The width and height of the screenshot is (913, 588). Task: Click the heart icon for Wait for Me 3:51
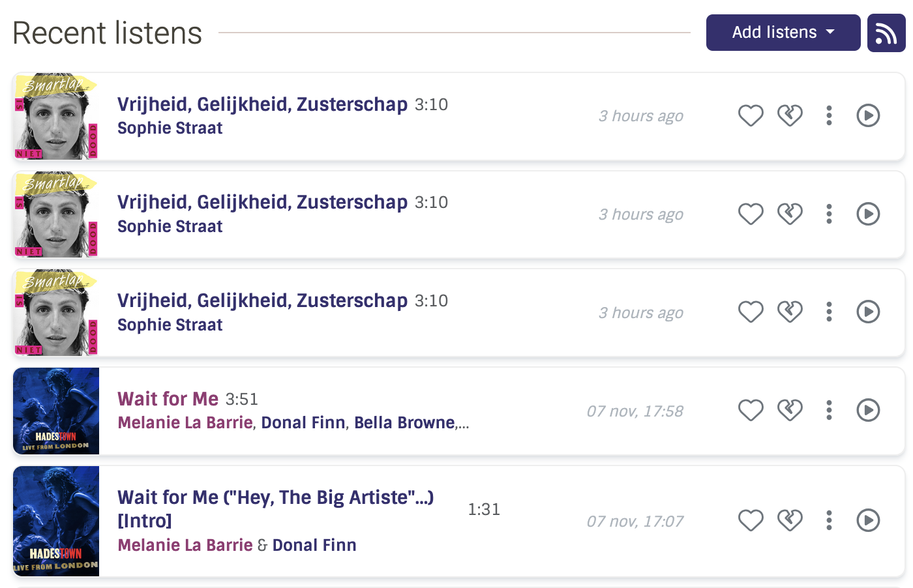[751, 410]
